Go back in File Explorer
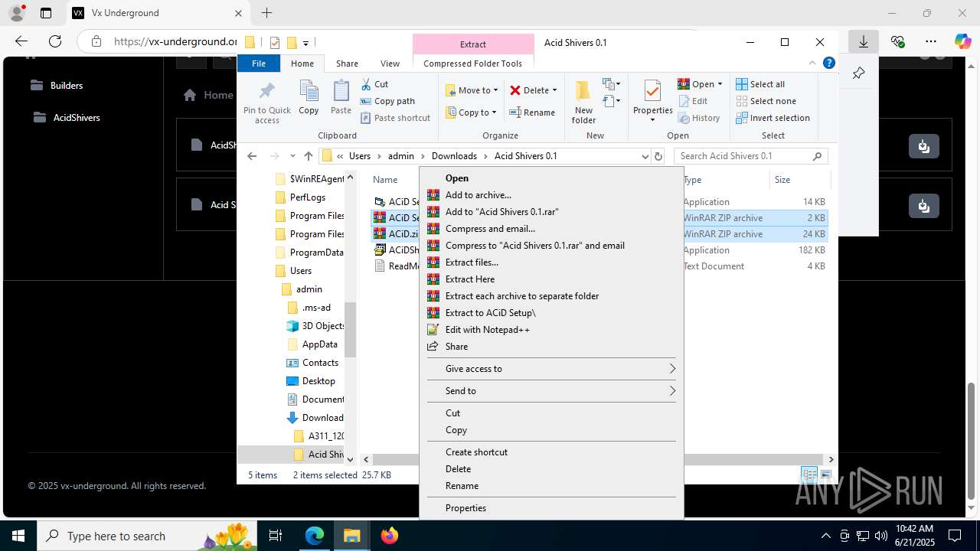 [x=252, y=156]
